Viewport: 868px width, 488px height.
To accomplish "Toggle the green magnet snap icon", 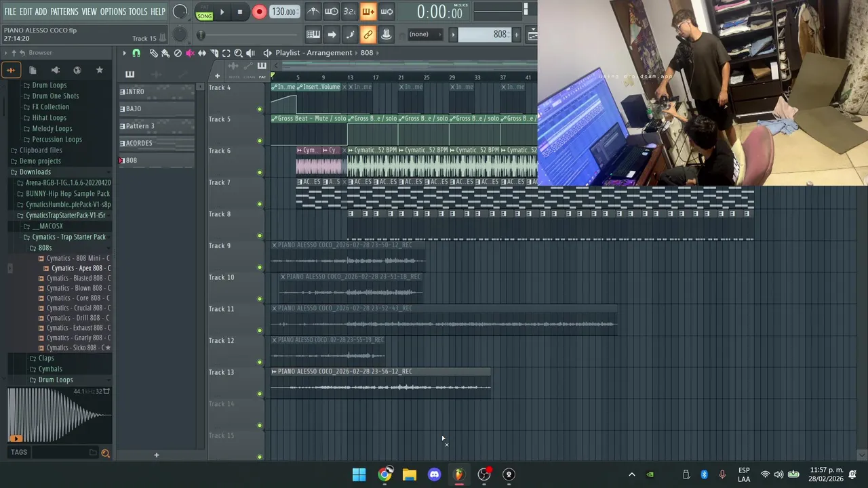I will click(x=136, y=53).
